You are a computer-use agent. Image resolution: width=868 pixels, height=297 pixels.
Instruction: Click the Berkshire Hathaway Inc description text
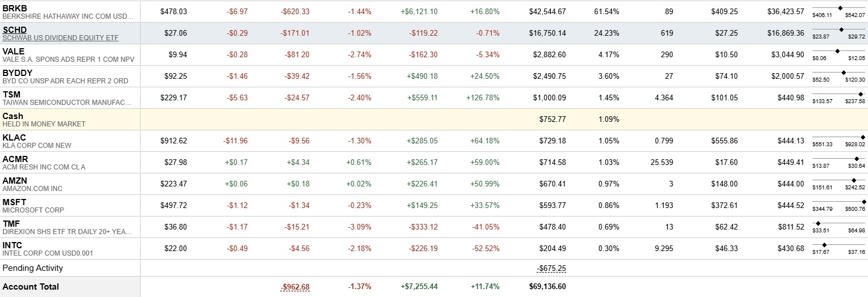pos(68,16)
